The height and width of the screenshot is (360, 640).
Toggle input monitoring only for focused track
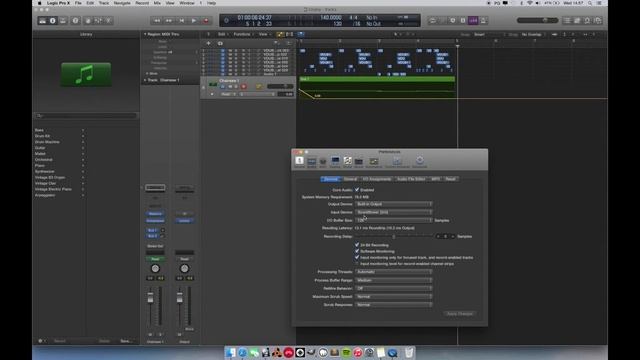[357, 258]
